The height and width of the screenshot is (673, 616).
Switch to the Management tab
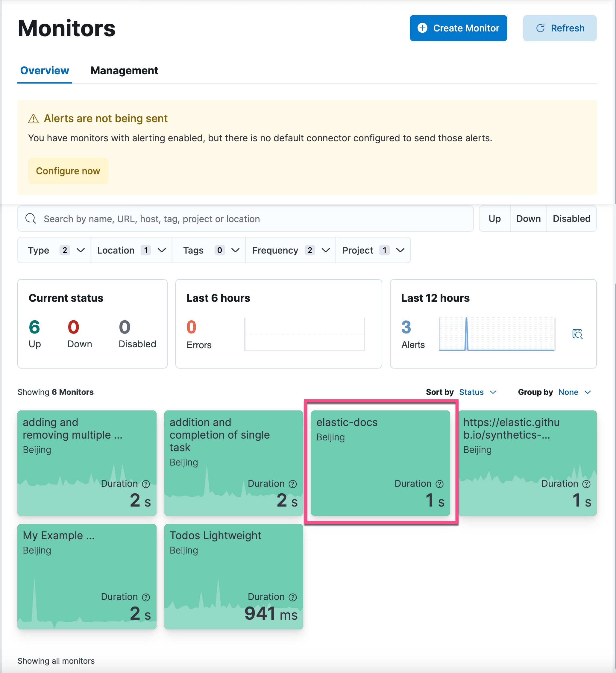pos(124,71)
